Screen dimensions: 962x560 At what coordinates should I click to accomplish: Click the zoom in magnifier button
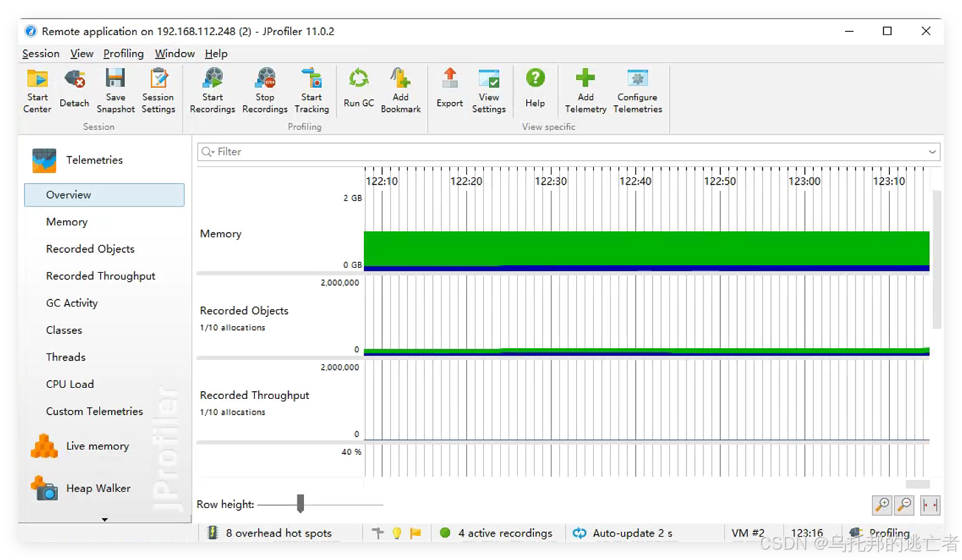882,505
